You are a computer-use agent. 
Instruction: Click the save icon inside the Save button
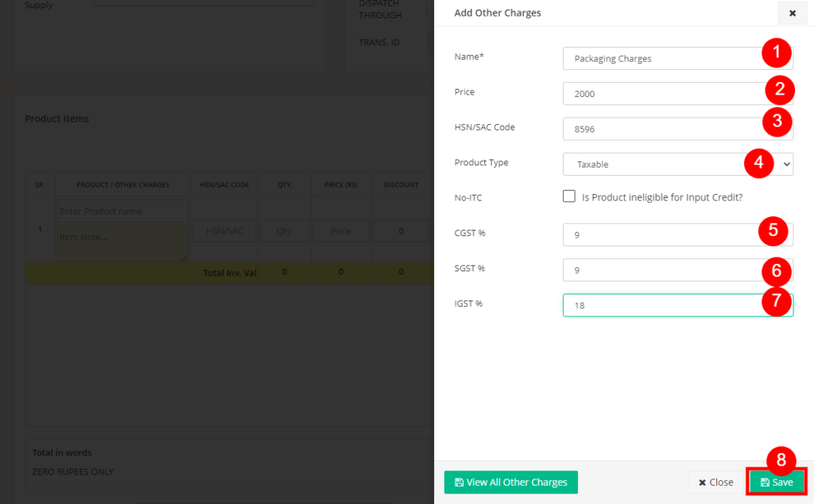[x=766, y=482]
